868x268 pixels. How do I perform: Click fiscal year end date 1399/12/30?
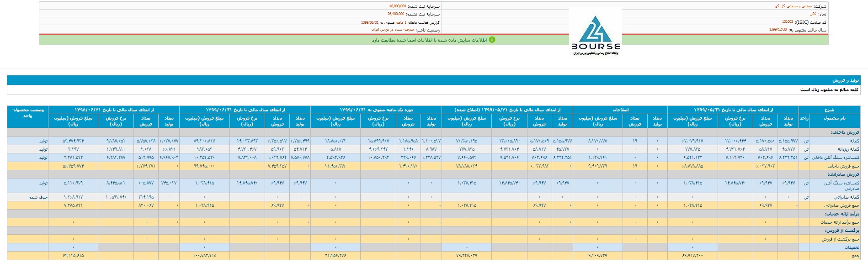(x=778, y=30)
